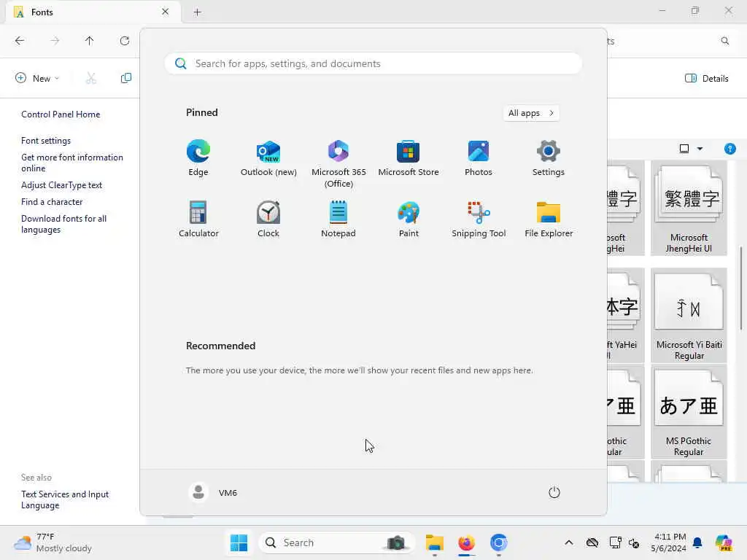Open Copilot preview icon on taskbar
This screenshot has height=560, width=747.
724,542
